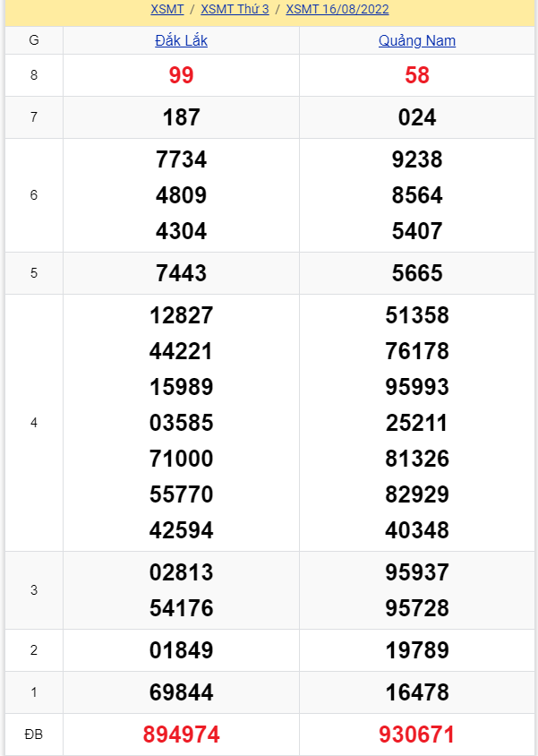This screenshot has width=538, height=756.
Task: Select Đắk Lắk second prize number 01849
Action: pos(181,650)
